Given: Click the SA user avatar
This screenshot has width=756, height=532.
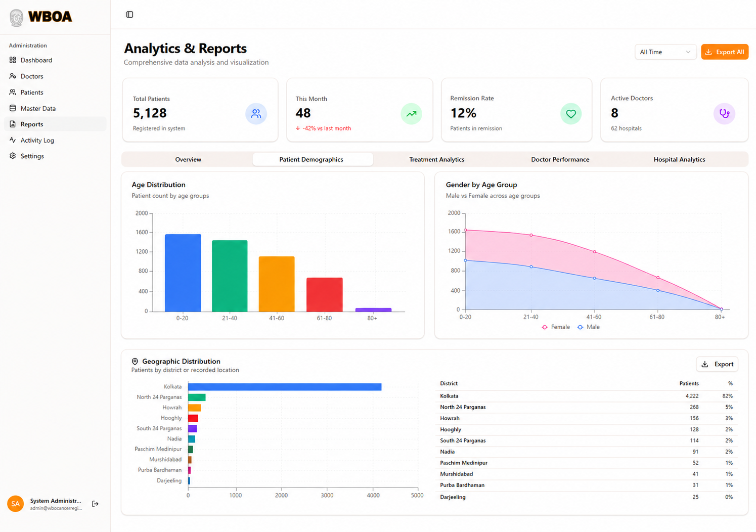Looking at the screenshot, I should pos(16,504).
